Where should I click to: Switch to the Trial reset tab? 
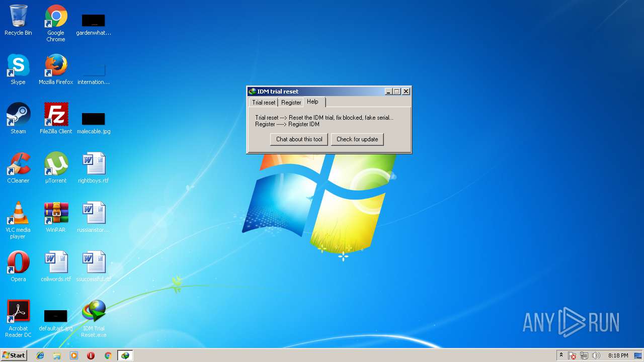(264, 102)
